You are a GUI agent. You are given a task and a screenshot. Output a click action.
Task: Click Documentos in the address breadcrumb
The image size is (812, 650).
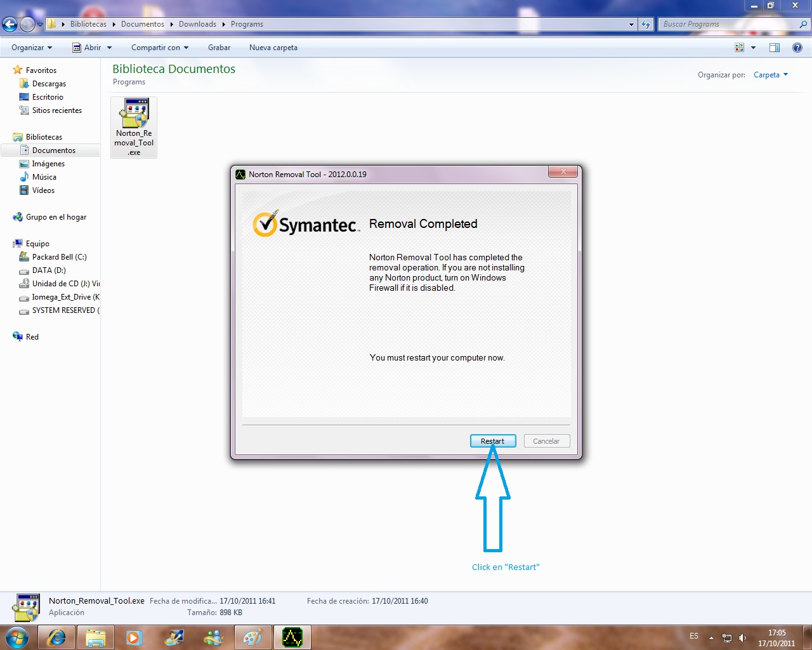pos(143,24)
